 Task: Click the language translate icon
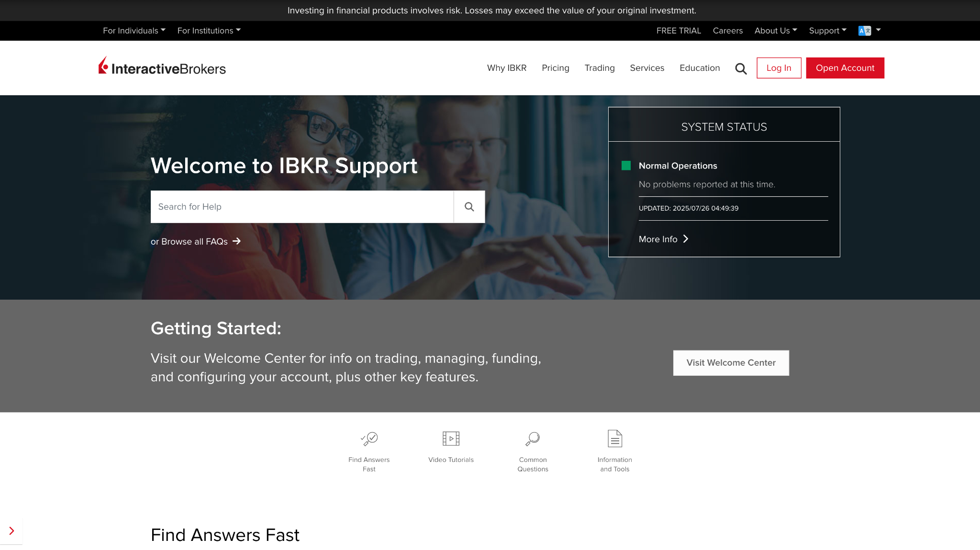(865, 31)
